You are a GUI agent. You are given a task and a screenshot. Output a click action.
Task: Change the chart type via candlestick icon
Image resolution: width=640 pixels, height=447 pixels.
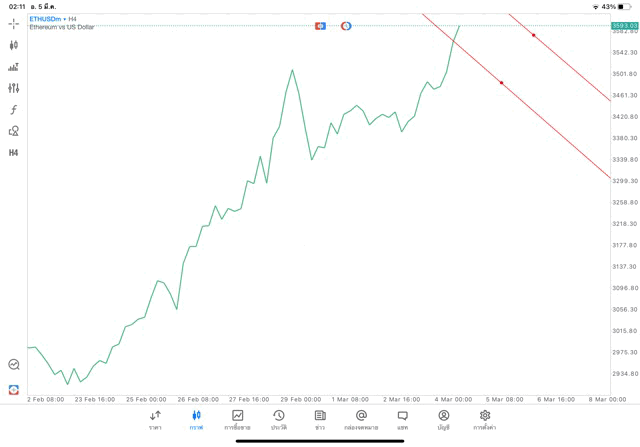click(14, 45)
